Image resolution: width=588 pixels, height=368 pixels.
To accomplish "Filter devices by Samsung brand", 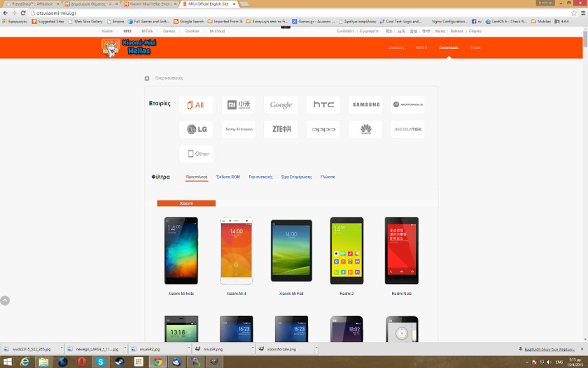I will point(365,104).
